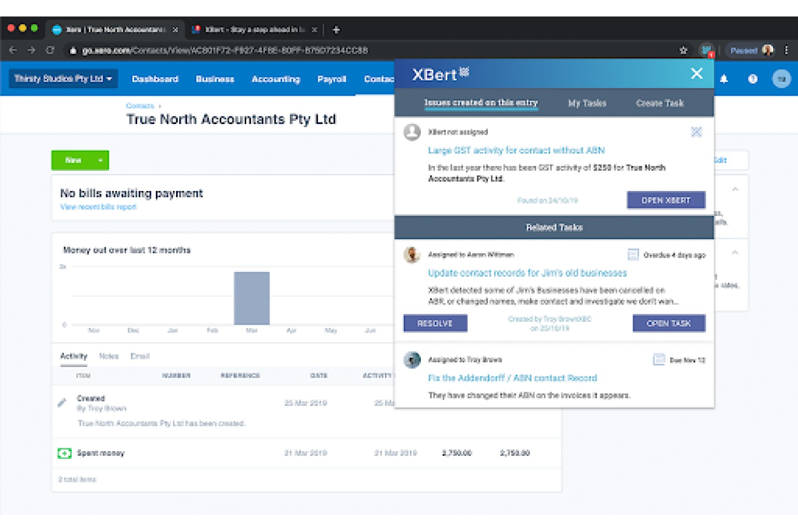Image resolution: width=798 pixels, height=532 pixels.
Task: Click the Mar bar in money out chart
Action: [252, 298]
